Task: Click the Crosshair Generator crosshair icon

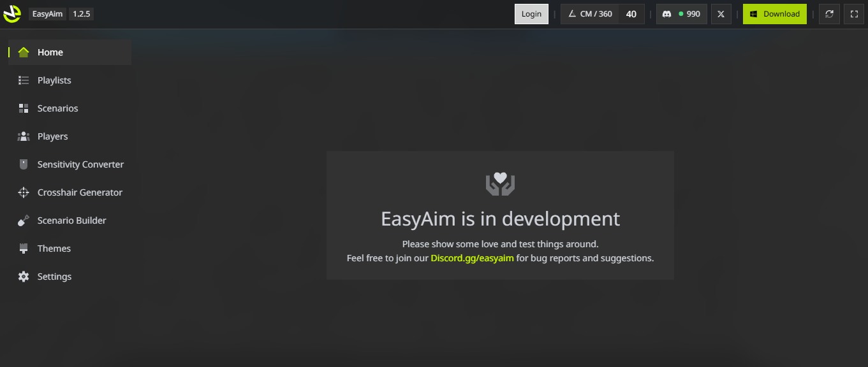Action: click(24, 192)
